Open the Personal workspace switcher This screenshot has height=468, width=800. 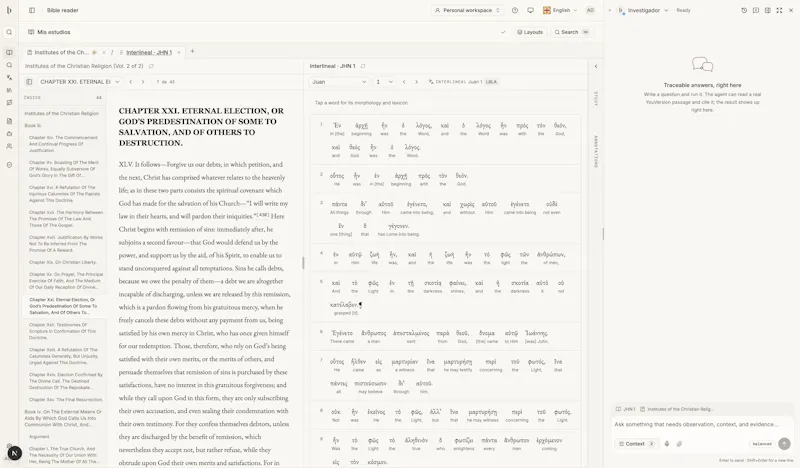tap(467, 10)
